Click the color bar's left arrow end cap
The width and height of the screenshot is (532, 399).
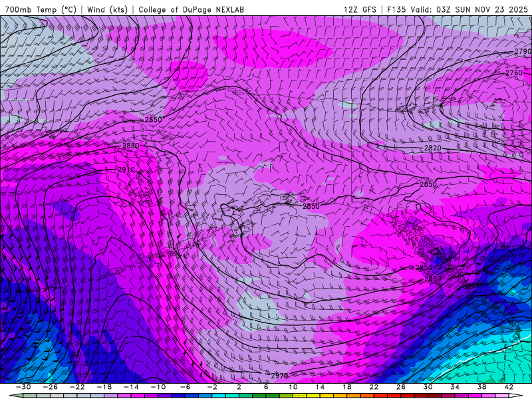[x=16, y=396]
